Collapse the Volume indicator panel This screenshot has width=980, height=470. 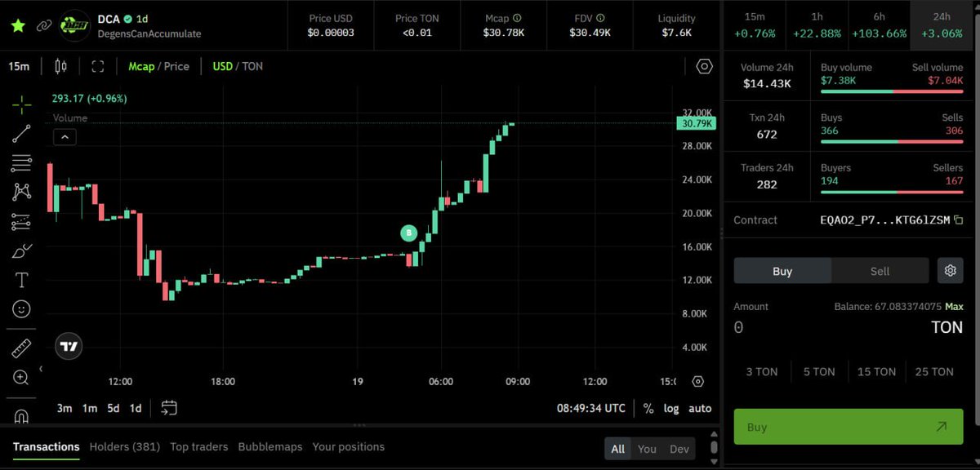(65, 136)
